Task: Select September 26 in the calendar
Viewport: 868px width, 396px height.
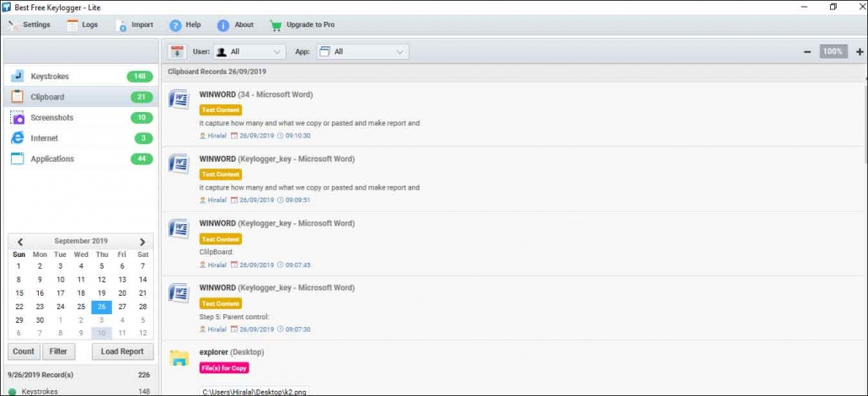Action: [x=102, y=307]
